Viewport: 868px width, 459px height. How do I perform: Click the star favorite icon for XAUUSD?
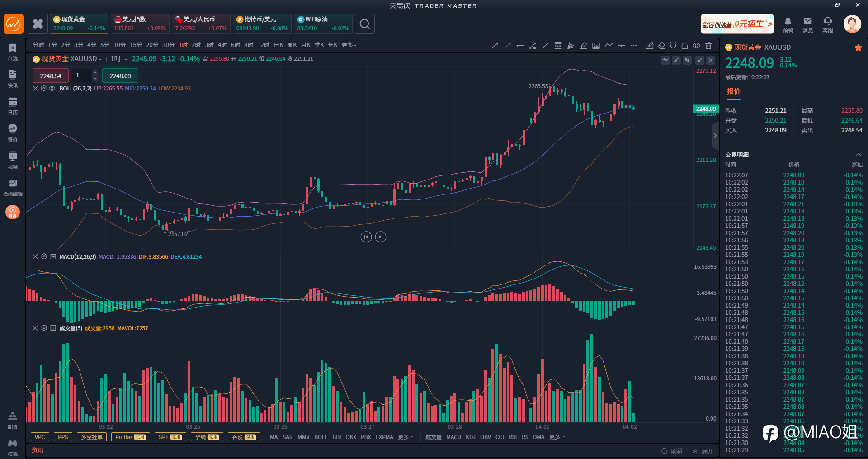[x=858, y=47]
